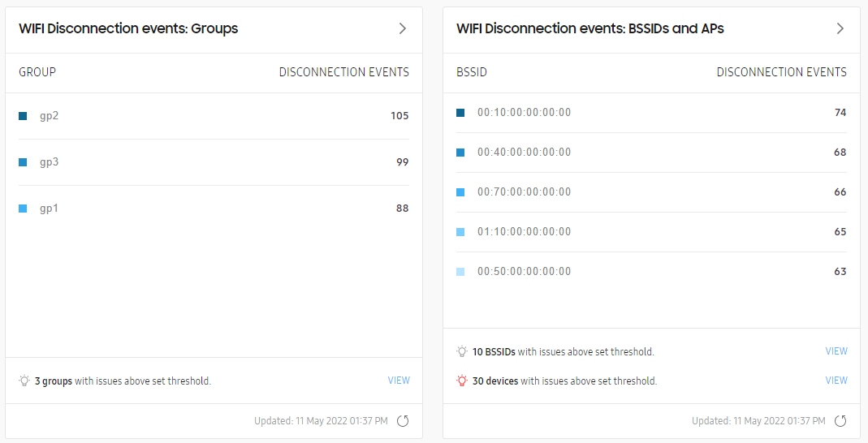The image size is (868, 443).
Task: Click the red lightbulb icon beside 30 devices
Action: pos(462,381)
